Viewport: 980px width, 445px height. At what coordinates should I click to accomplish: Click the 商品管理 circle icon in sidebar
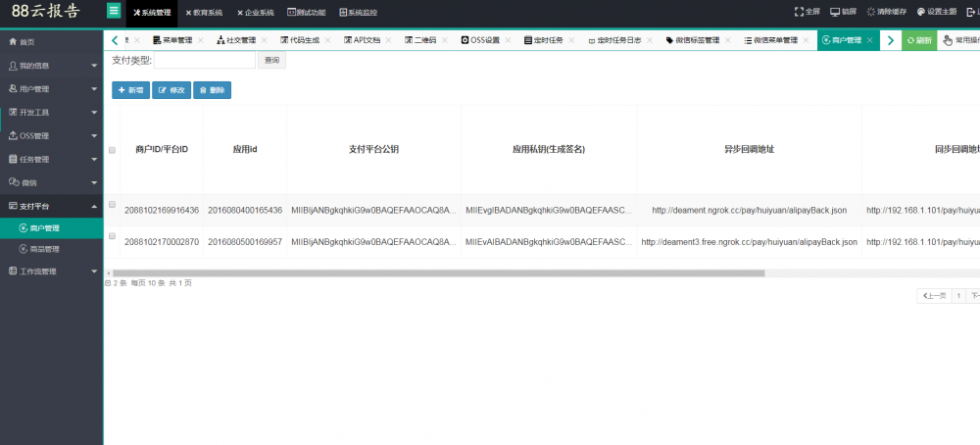(x=24, y=249)
